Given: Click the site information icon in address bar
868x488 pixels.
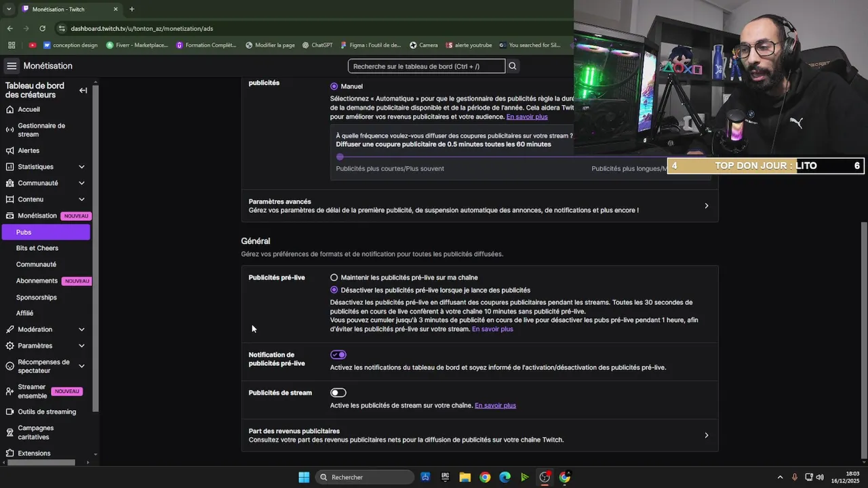Looking at the screenshot, I should coord(62,28).
